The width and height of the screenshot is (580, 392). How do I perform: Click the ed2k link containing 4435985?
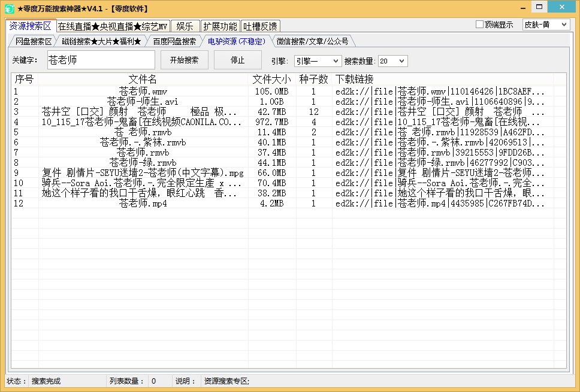tap(440, 203)
